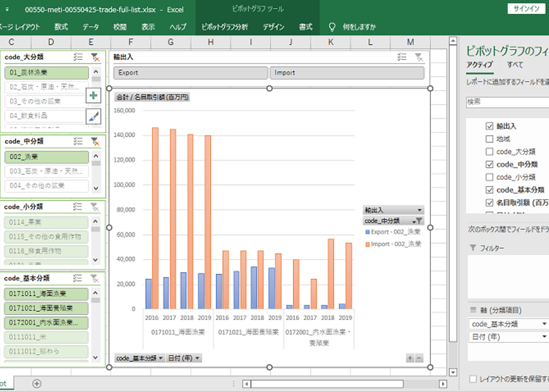Switch to アクティブ tab in field pane
Image resolution: width=549 pixels, height=392 pixels.
coord(479,65)
